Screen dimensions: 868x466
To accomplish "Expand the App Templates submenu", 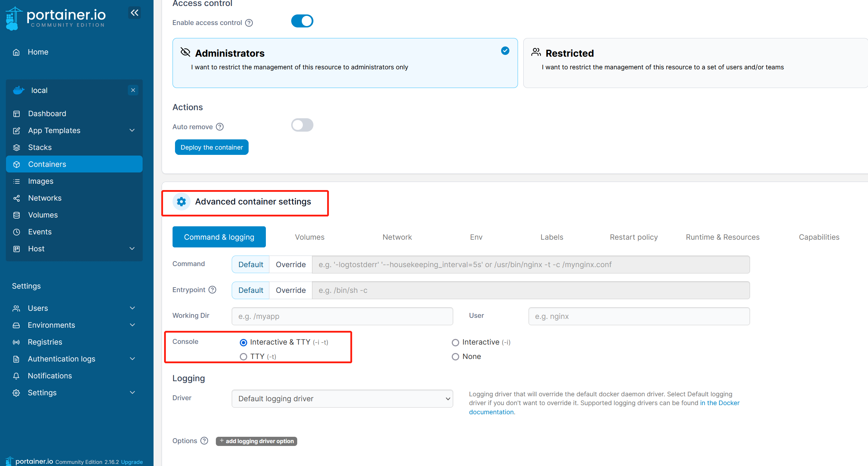I will tap(132, 131).
